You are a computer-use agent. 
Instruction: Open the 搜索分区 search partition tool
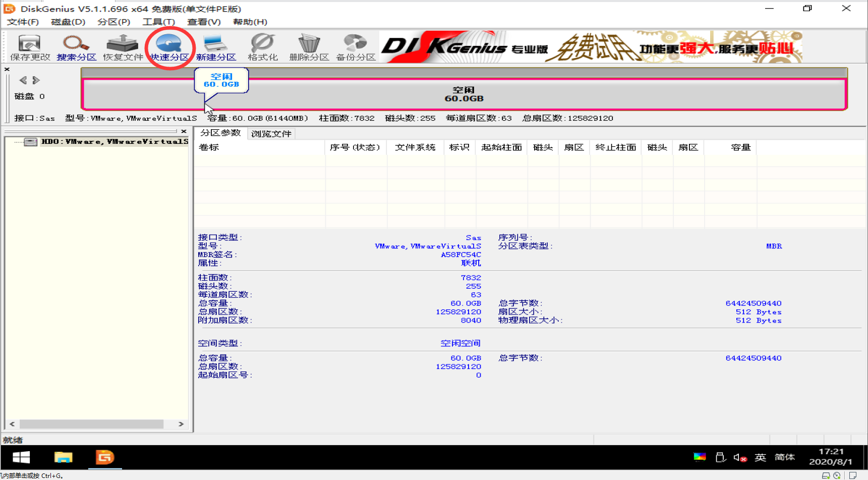[x=76, y=48]
